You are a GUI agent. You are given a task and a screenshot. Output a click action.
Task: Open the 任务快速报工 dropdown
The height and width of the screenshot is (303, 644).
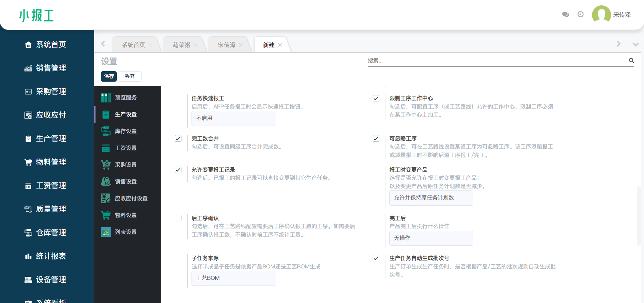[x=233, y=118]
